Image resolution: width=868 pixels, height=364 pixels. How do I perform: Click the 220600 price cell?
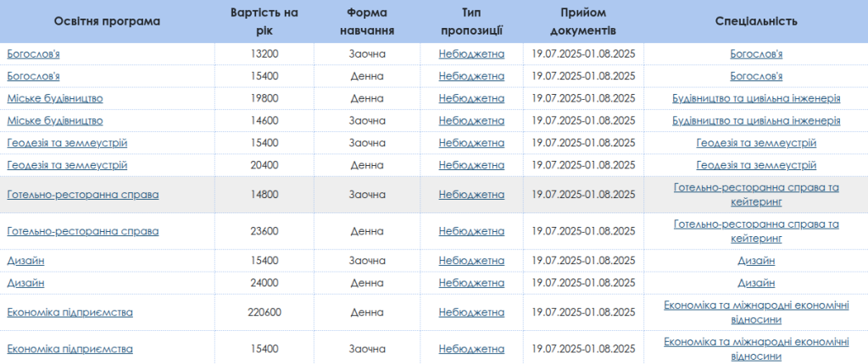[264, 312]
